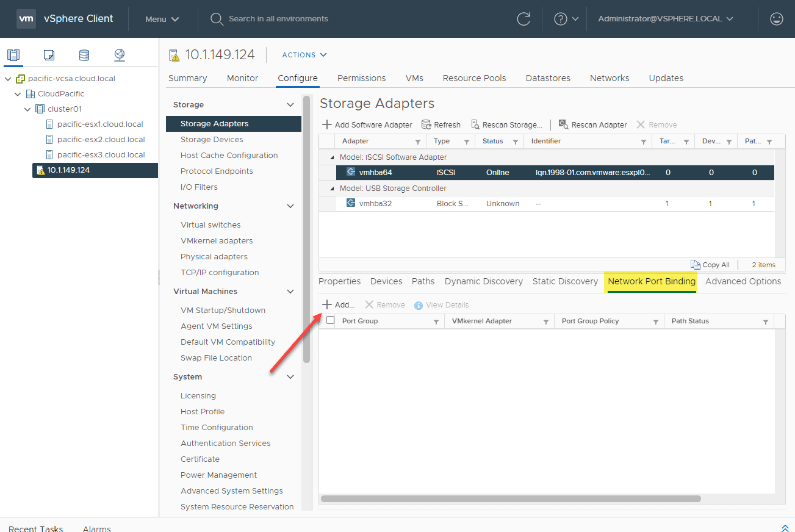
Task: Click the smiley feedback icon
Action: [776, 19]
